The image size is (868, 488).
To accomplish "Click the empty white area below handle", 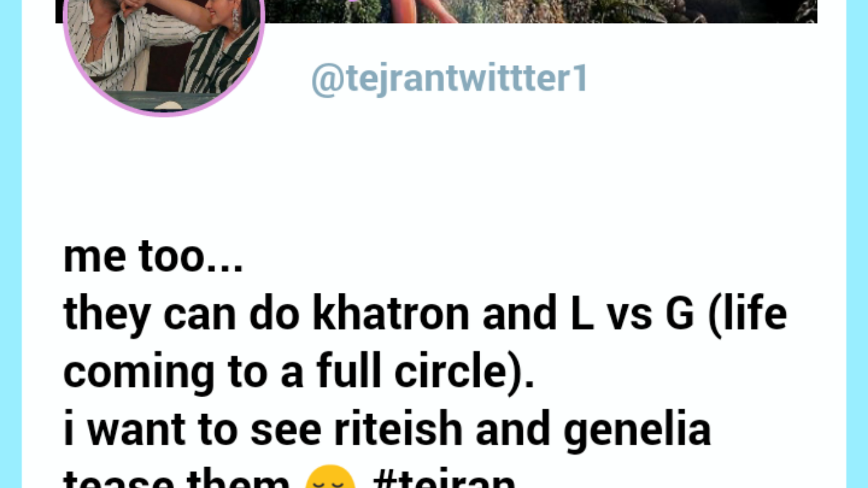I will point(434,169).
